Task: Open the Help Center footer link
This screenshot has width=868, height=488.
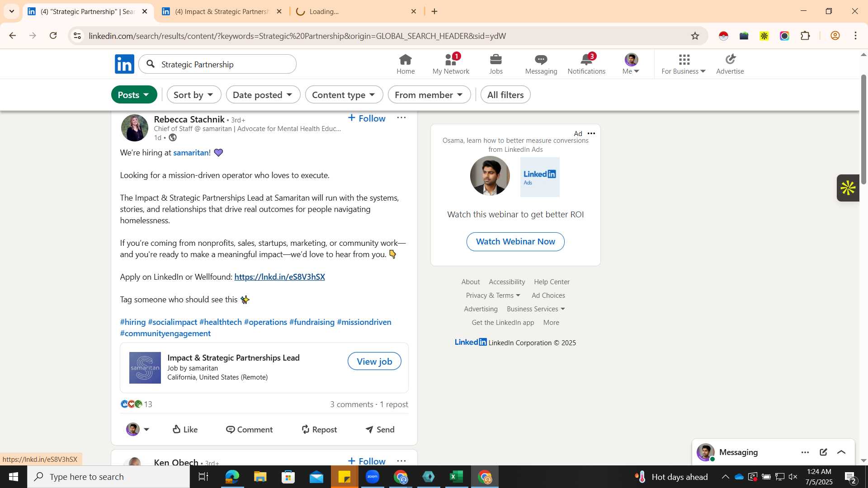Action: coord(552,282)
